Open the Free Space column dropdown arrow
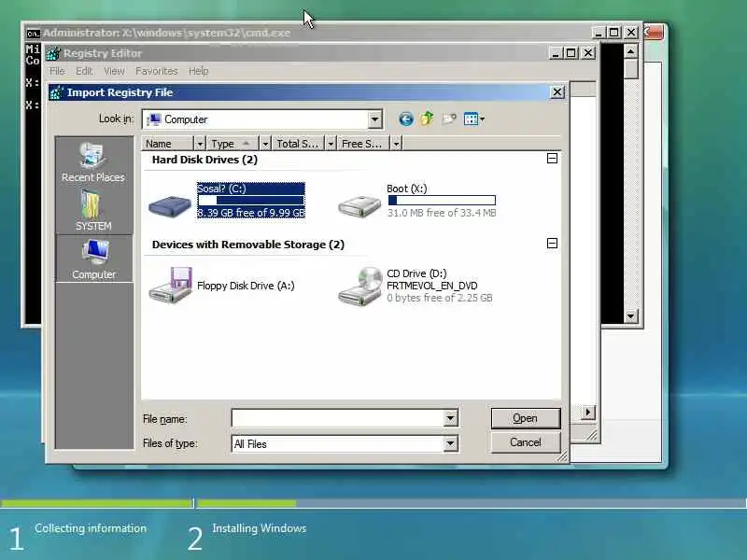 click(x=396, y=144)
